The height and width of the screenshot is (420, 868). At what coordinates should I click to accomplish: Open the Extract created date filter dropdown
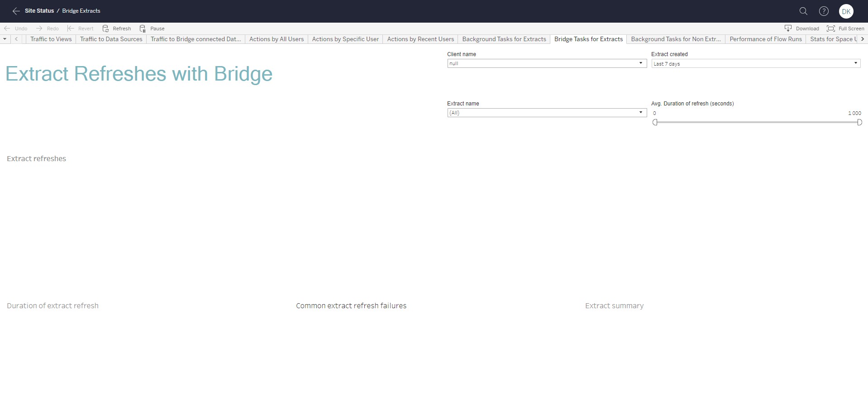(x=855, y=63)
